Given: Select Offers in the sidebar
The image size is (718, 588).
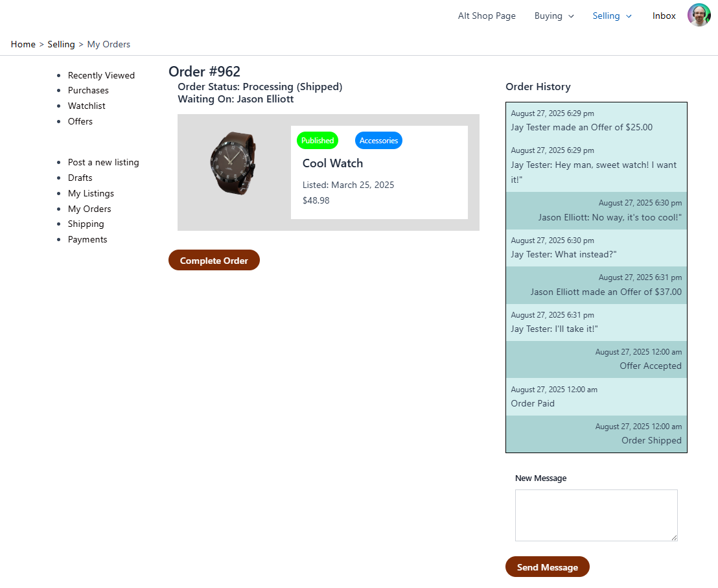Looking at the screenshot, I should click(80, 121).
